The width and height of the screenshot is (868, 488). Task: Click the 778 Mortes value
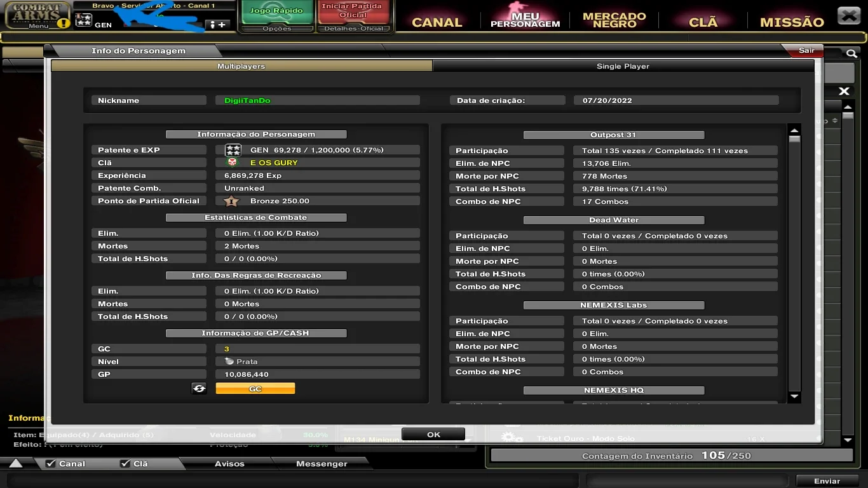pyautogui.click(x=604, y=176)
